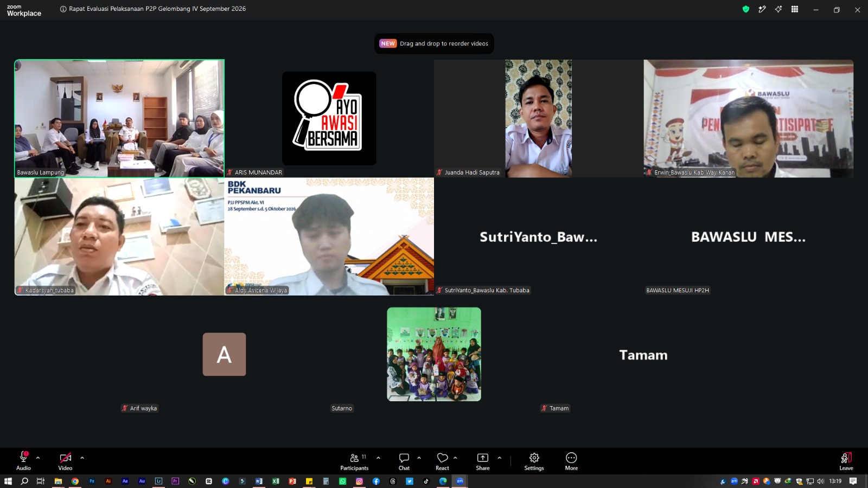
Task: Expand share options arrow
Action: 499,458
